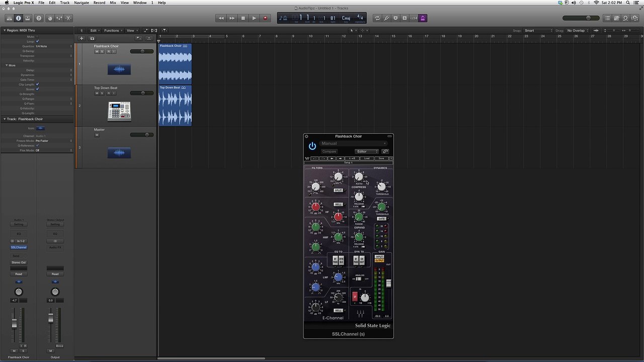Record-enable the Flashback Choir track
Screen dimensions: 644x362
[108, 51]
